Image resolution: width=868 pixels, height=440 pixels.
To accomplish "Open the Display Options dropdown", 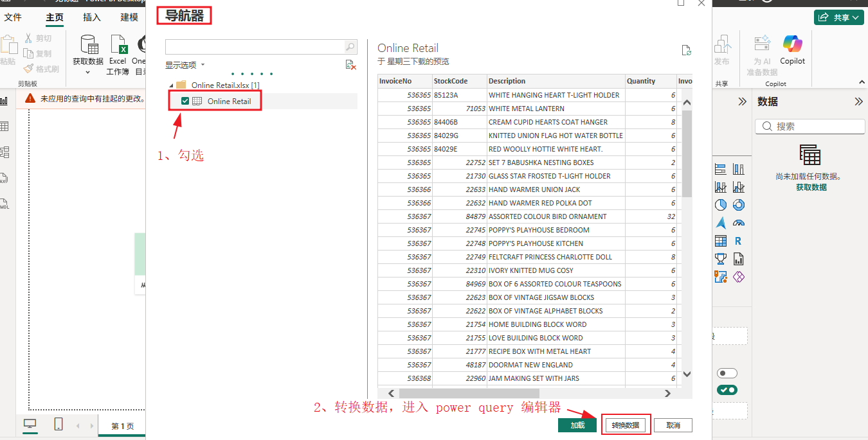I will [185, 65].
